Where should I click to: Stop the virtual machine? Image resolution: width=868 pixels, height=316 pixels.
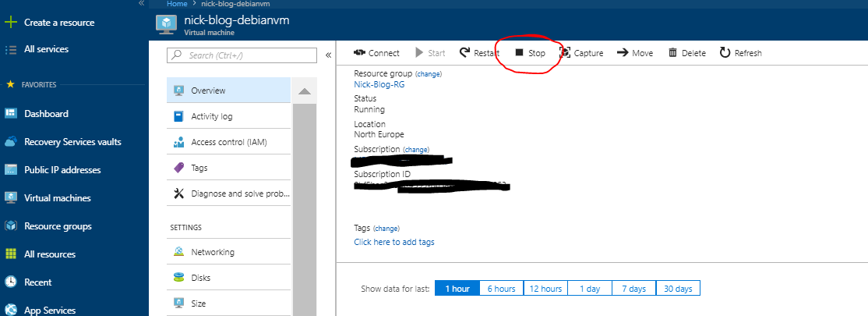(530, 53)
